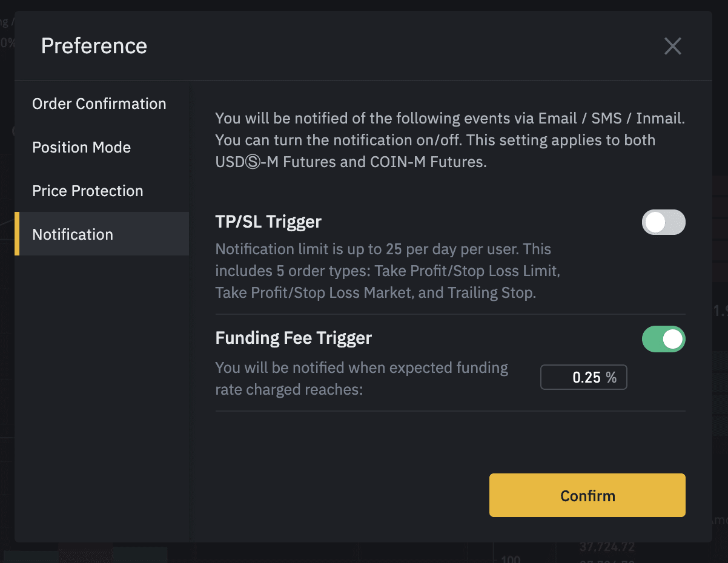Click the yellow active bar beside Notification

[17, 234]
